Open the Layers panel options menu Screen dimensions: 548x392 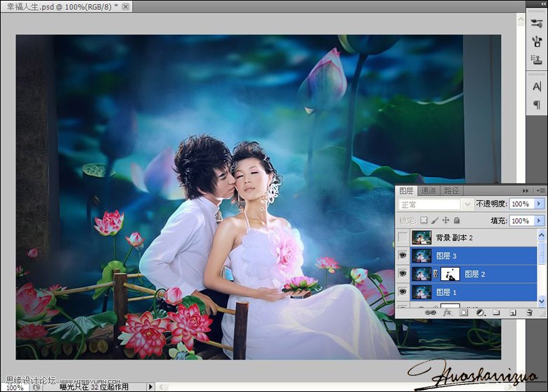(x=540, y=191)
